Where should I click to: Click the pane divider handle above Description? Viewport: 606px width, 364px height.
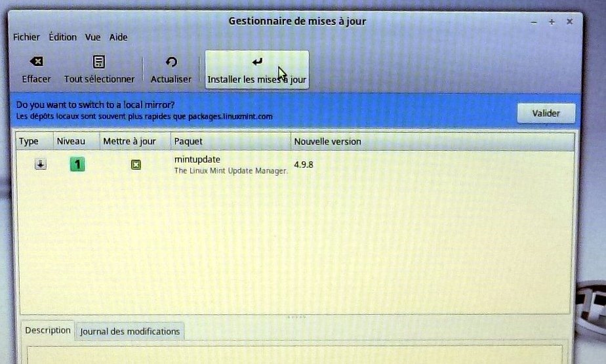296,317
